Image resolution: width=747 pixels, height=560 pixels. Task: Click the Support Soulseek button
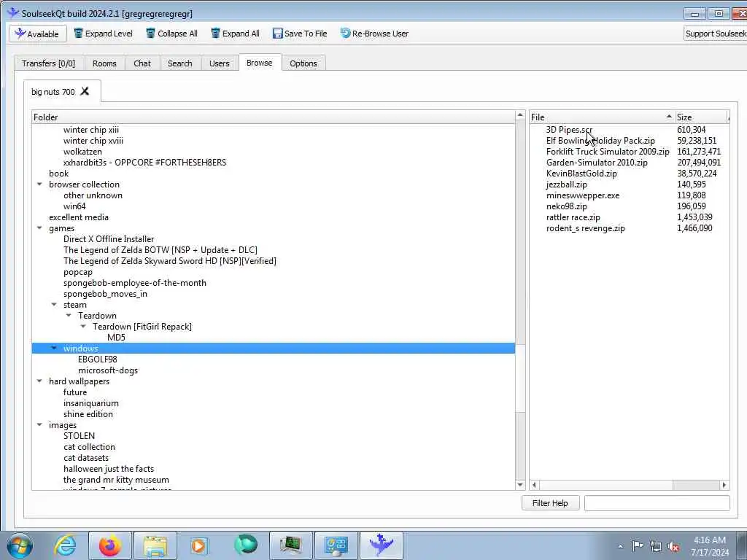(715, 34)
